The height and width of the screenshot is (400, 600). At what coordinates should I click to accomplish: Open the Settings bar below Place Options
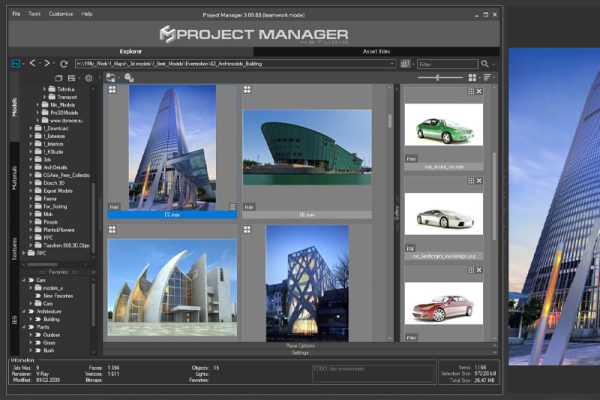[300, 353]
